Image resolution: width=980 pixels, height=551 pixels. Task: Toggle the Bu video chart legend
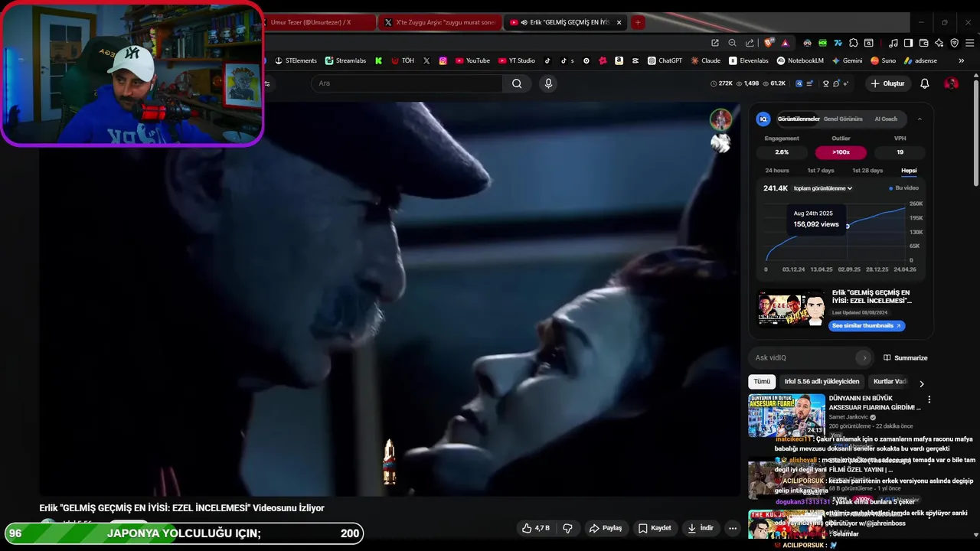(x=904, y=188)
